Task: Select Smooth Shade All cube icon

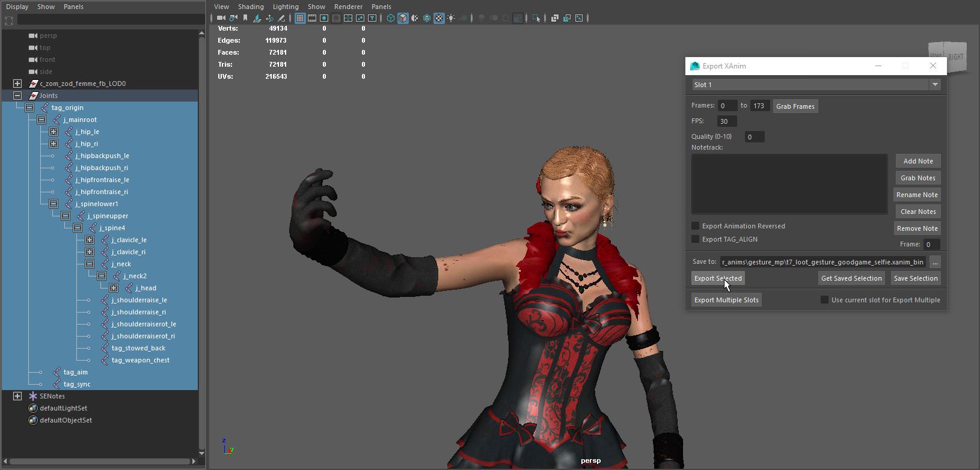Action: [x=403, y=18]
